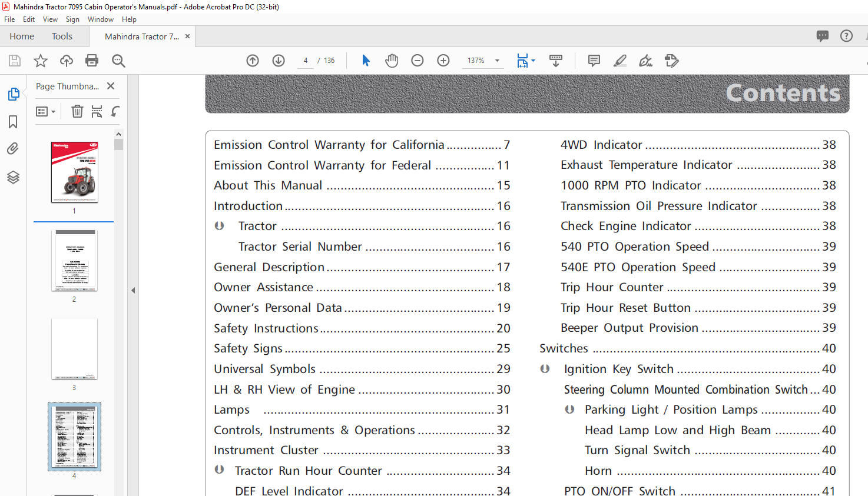868x496 pixels.
Task: Close the Page Thumbnails panel
Action: coord(111,86)
